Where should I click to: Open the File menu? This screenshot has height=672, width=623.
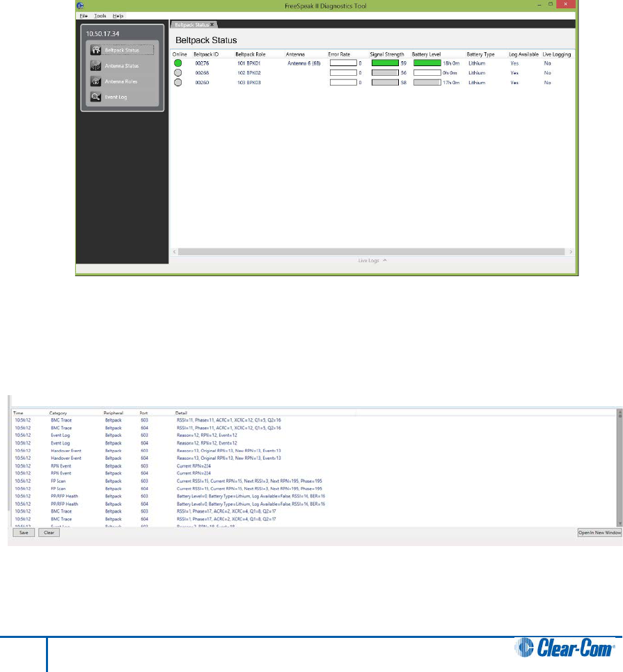click(x=84, y=16)
